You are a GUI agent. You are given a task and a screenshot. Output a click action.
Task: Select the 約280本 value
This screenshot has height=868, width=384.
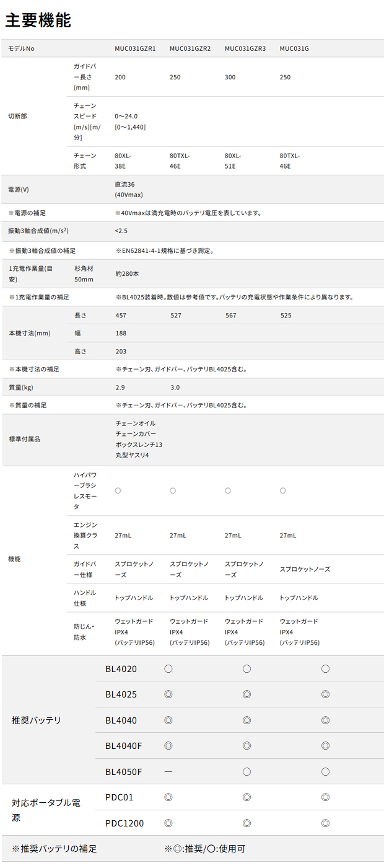[128, 273]
